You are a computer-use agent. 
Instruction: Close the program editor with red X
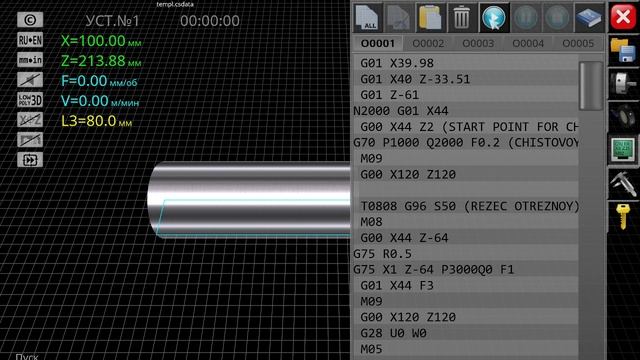623,17
